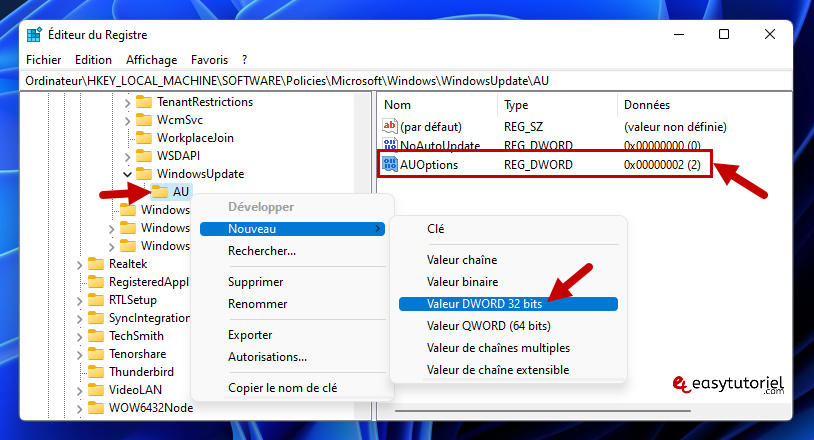Click the TenantRestrictions folder icon
Viewport: 814px width, 440px height.
point(144,102)
